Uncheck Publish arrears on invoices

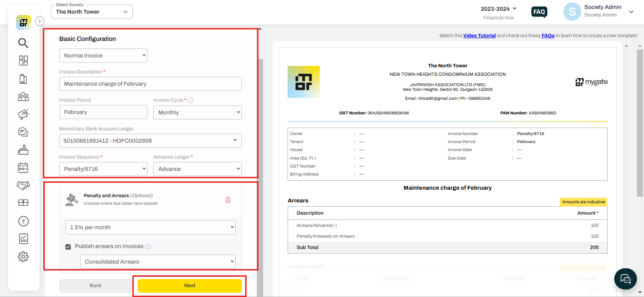tap(68, 246)
